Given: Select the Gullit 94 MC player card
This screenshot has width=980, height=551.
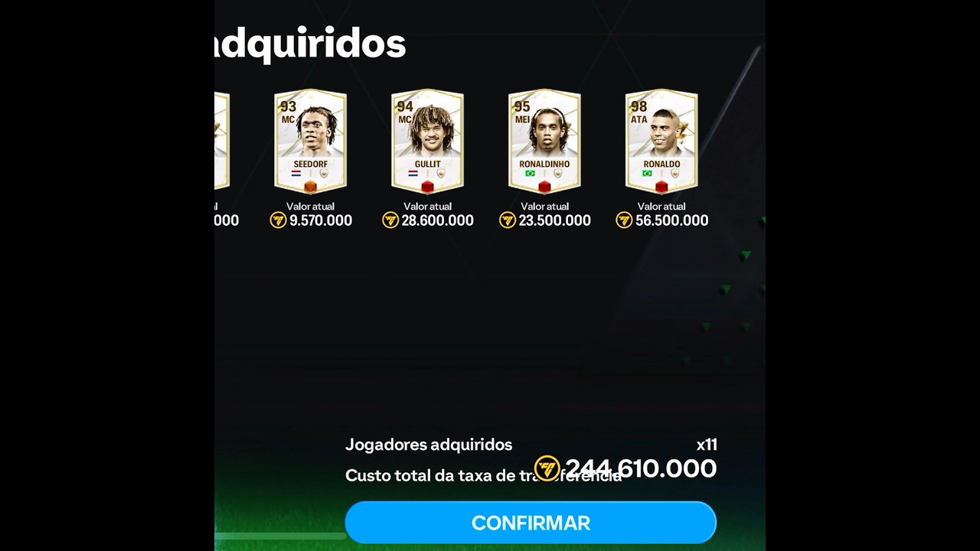Looking at the screenshot, I should point(427,142).
